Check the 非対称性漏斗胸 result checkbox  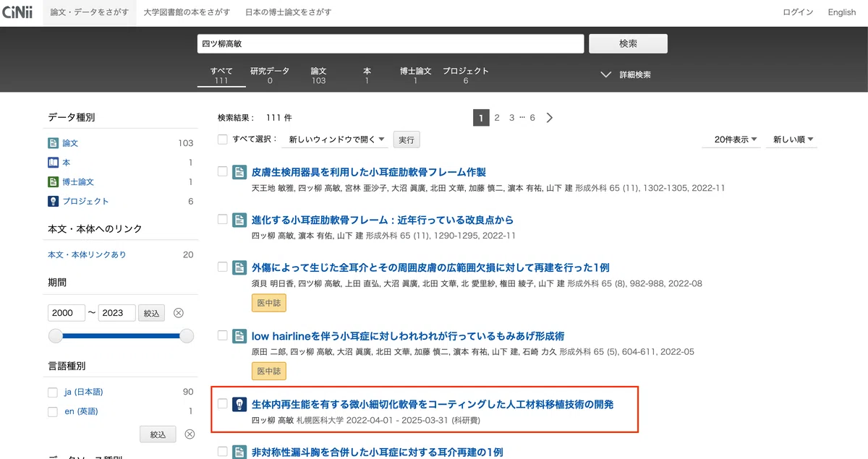point(223,452)
